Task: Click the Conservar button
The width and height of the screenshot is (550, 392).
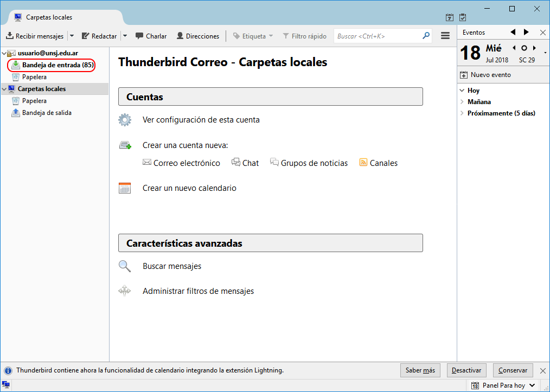Action: point(513,370)
